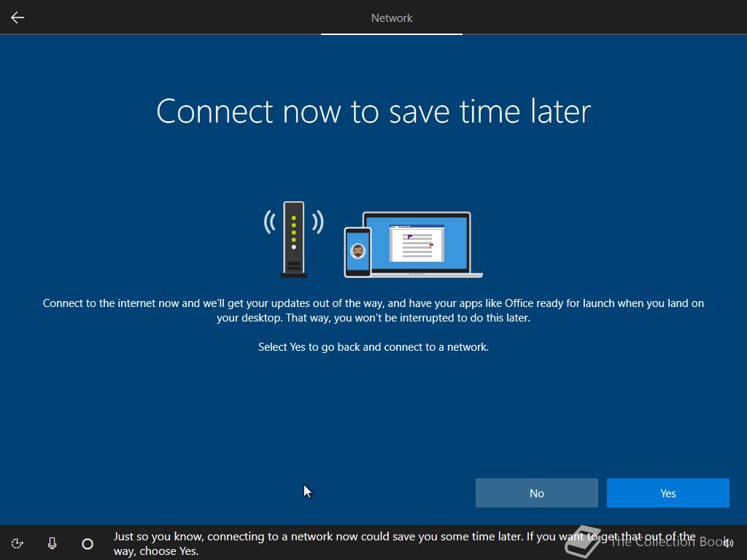747x560 pixels.
Task: Click the Cortana circle icon
Action: (x=88, y=543)
